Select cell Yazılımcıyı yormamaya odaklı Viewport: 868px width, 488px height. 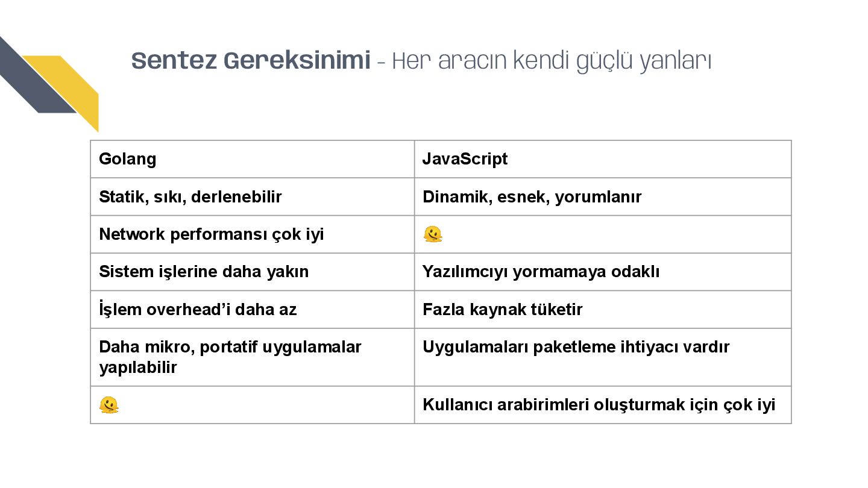click(x=603, y=272)
